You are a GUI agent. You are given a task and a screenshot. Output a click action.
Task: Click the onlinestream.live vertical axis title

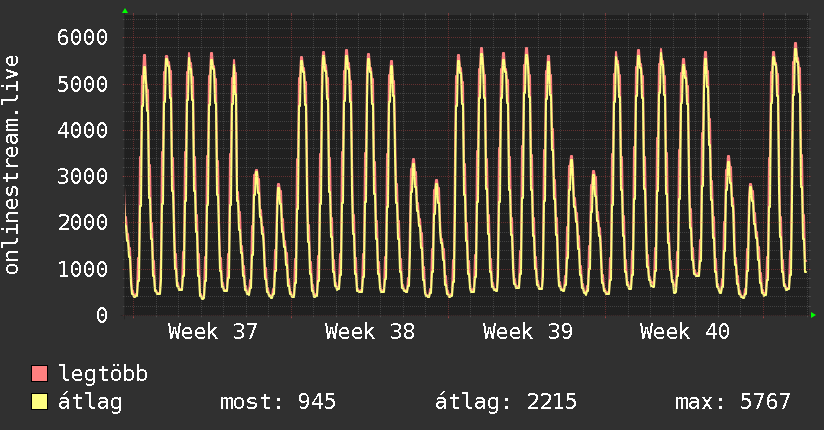pos(12,165)
